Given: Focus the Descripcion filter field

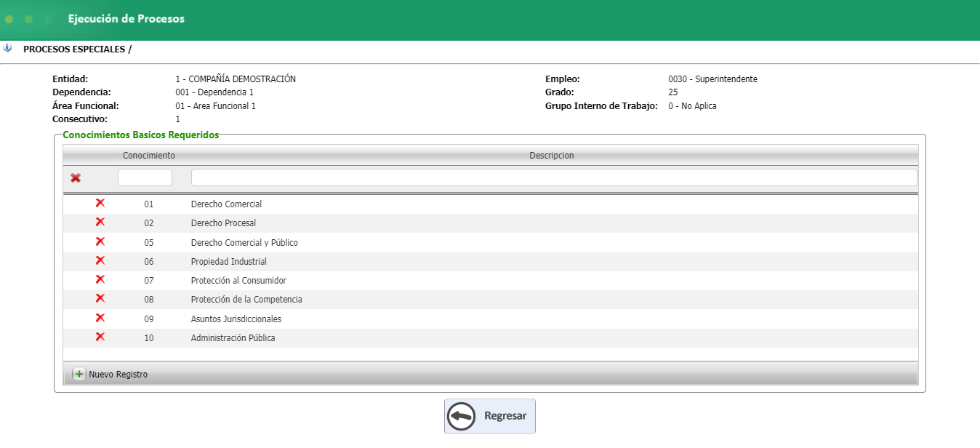Looking at the screenshot, I should pos(554,177).
